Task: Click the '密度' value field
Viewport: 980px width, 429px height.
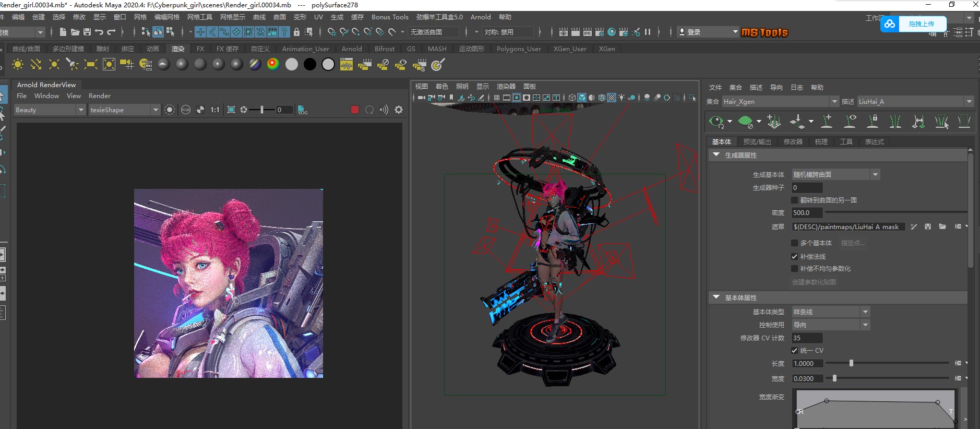Action: [807, 212]
